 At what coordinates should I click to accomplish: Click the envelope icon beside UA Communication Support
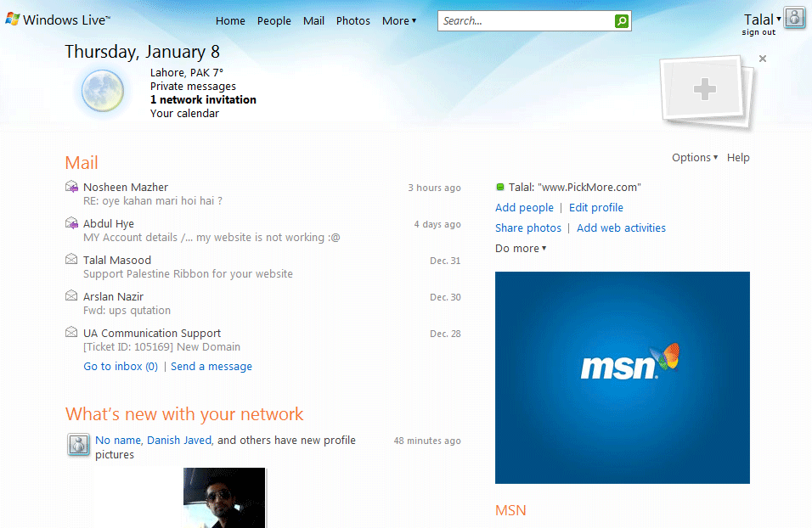tap(71, 332)
